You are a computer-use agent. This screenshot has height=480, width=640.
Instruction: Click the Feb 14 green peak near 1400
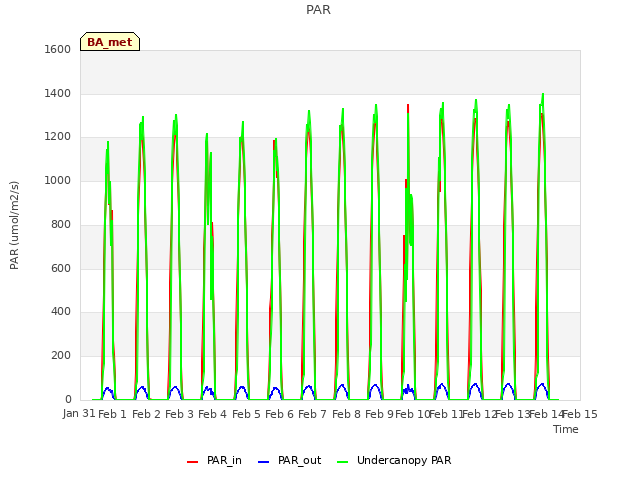coord(542,96)
